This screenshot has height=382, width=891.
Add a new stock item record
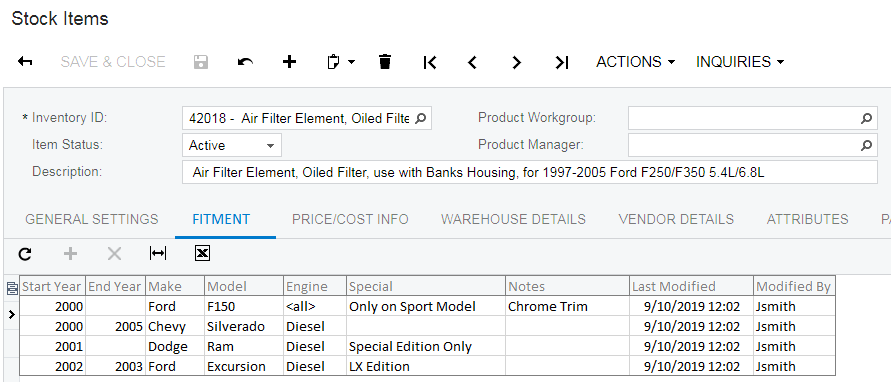point(289,61)
